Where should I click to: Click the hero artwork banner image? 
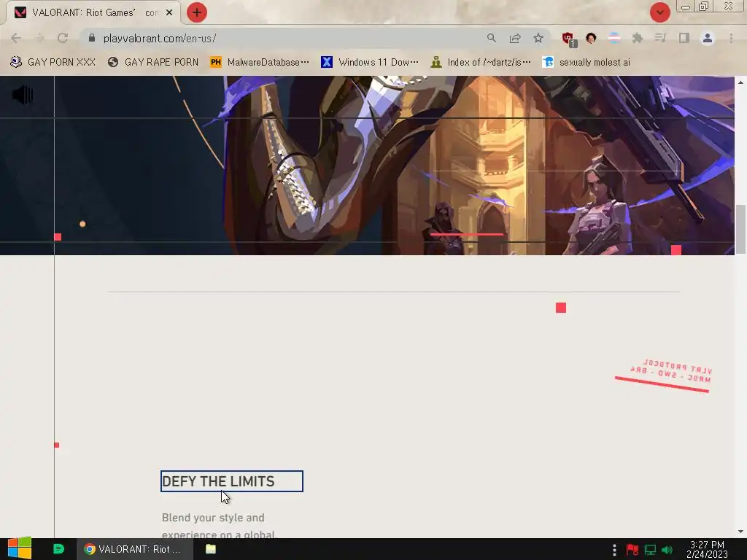tap(367, 166)
